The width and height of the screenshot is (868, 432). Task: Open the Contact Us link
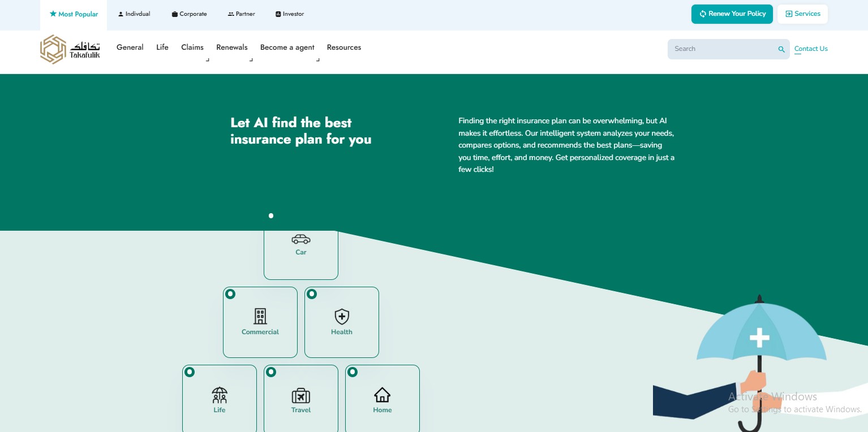[811, 49]
